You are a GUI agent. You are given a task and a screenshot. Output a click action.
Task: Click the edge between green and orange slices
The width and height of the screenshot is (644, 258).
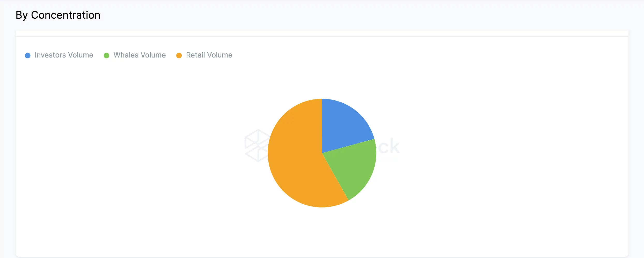pyautogui.click(x=336, y=177)
